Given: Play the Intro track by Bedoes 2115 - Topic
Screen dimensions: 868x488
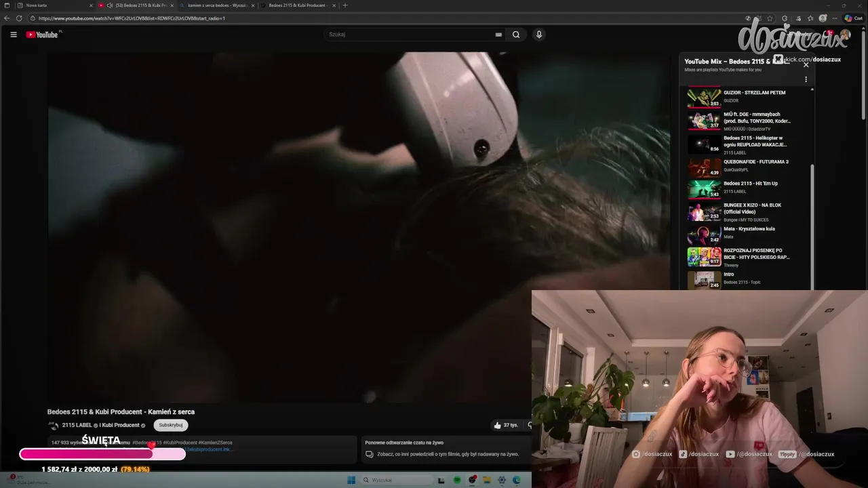Looking at the screenshot, I should coord(749,279).
